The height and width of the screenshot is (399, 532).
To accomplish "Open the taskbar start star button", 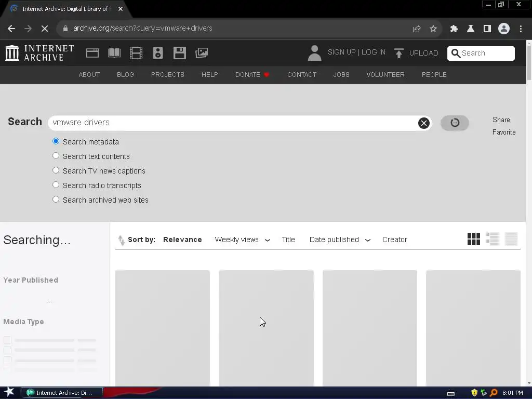I will pos(9,392).
